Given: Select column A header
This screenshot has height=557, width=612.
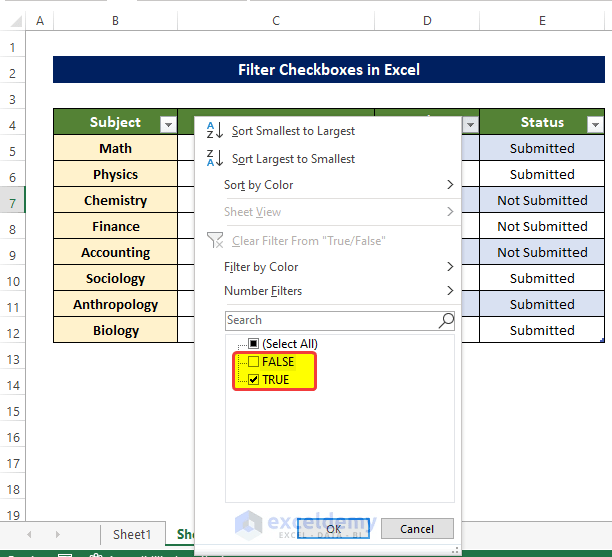Looking at the screenshot, I should [40, 21].
